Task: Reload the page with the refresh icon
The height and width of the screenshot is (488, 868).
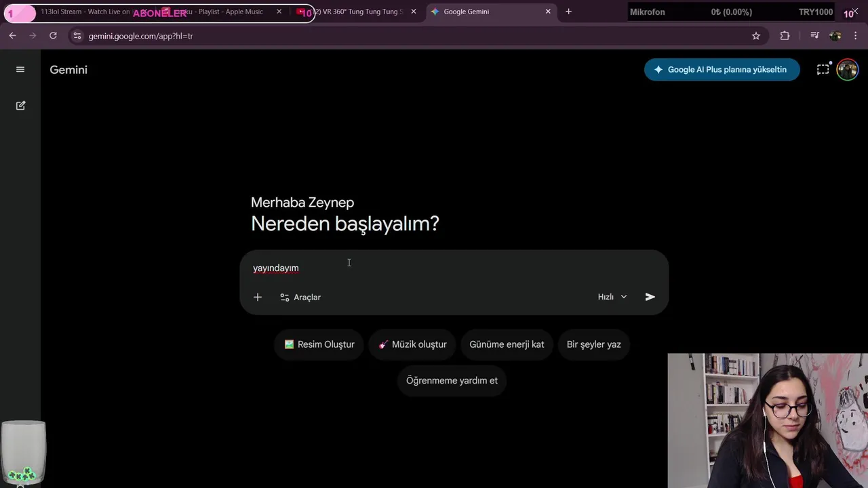Action: (53, 35)
